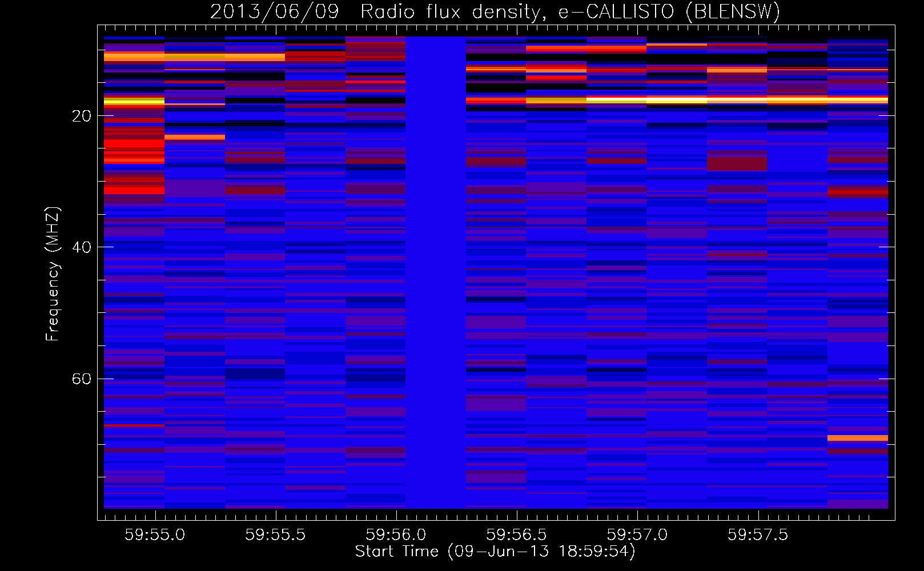Click the time tick label '59:56.0'
The width and height of the screenshot is (924, 571).
[396, 535]
